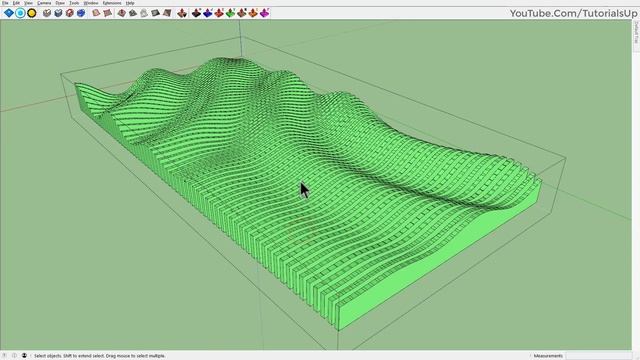The width and height of the screenshot is (640, 360).
Task: Open the Camera menu
Action: click(44, 3)
